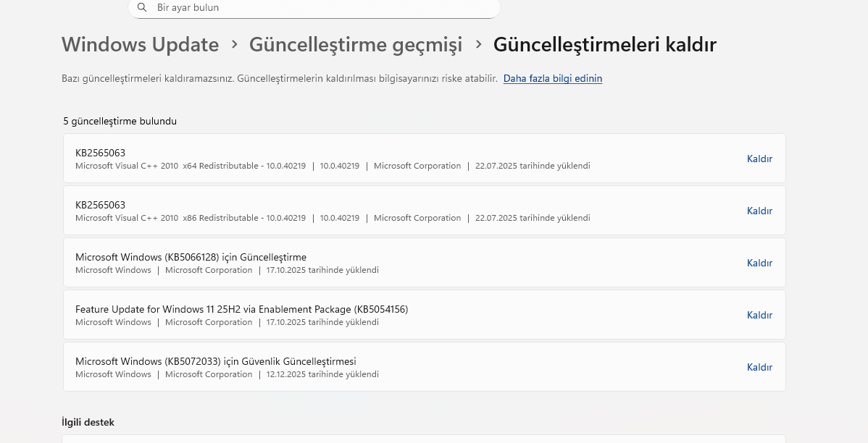Screen dimensions: 868x443
Task: Click the 'İlgili destek' heading
Action: pyautogui.click(x=88, y=422)
